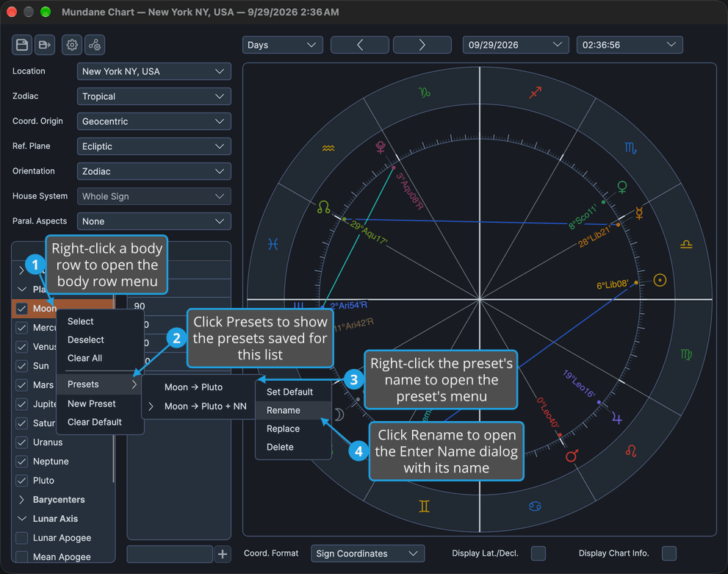Select Delete in the preset menu
This screenshot has width=728, height=574.
click(x=293, y=447)
